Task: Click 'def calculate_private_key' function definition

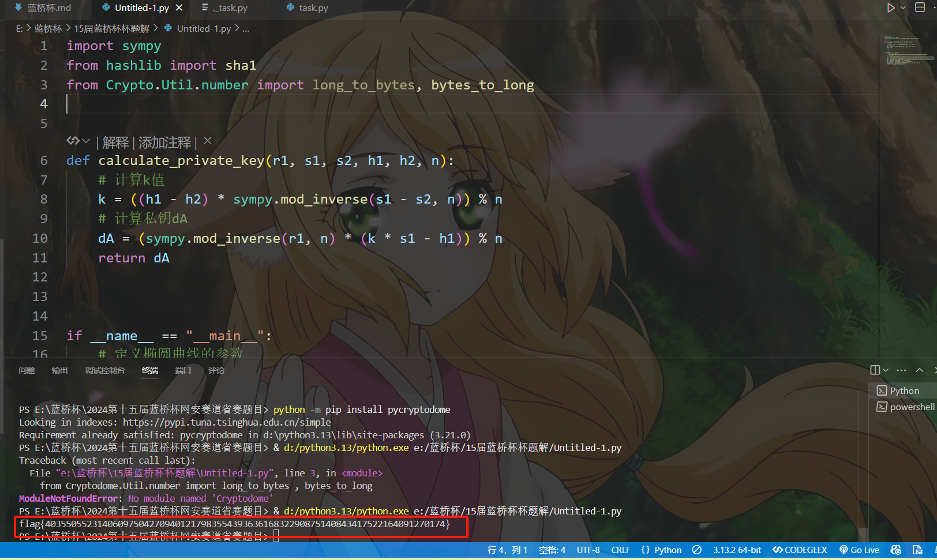Action: (x=260, y=160)
